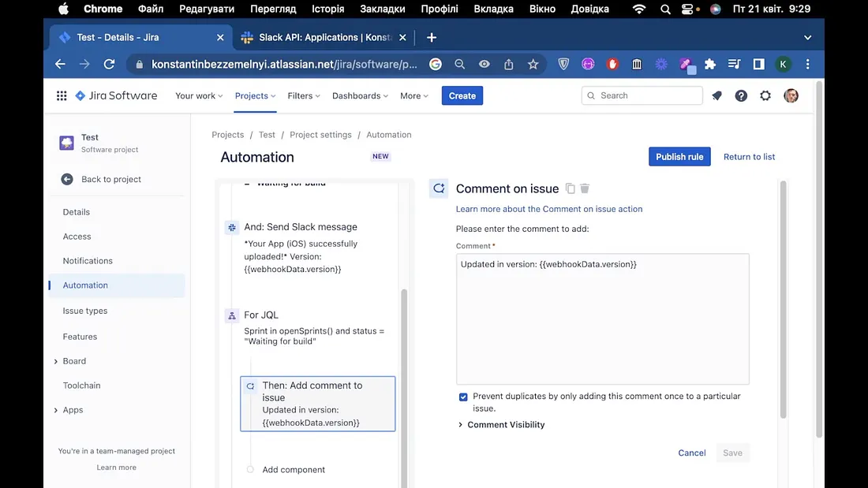Viewport: 868px width, 488px height.
Task: Open the Your work dropdown
Action: (x=200, y=95)
